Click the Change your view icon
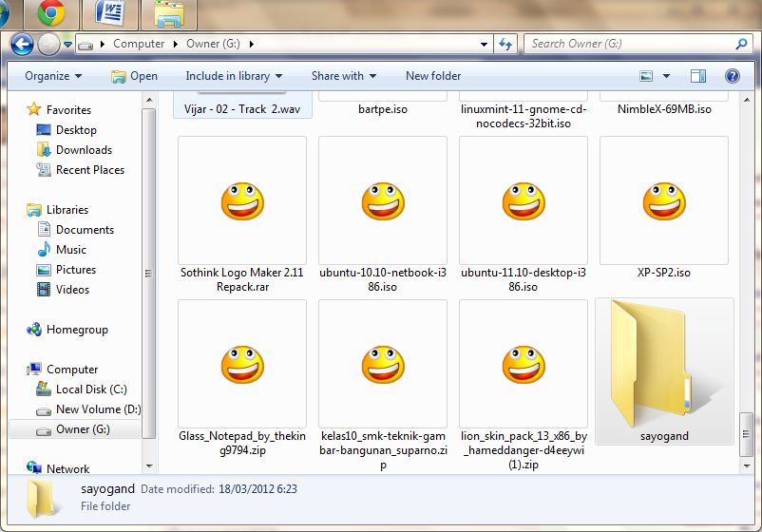 [x=646, y=76]
